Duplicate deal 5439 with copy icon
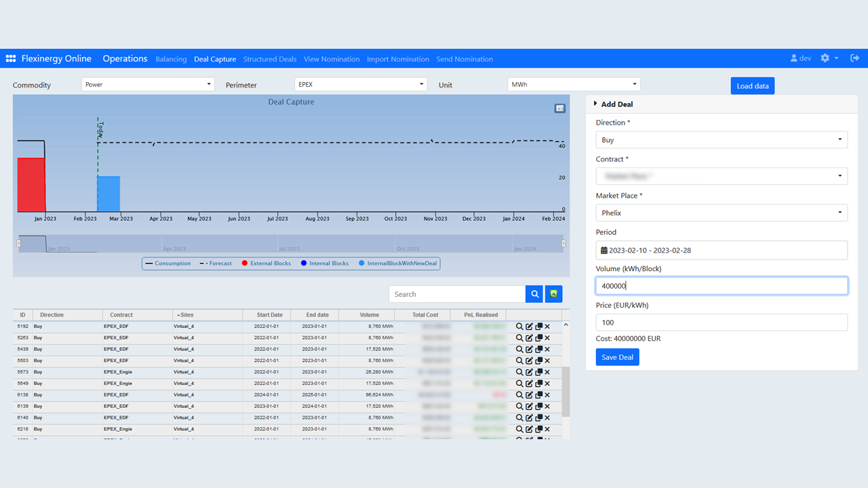This screenshot has width=868, height=488. (x=538, y=349)
